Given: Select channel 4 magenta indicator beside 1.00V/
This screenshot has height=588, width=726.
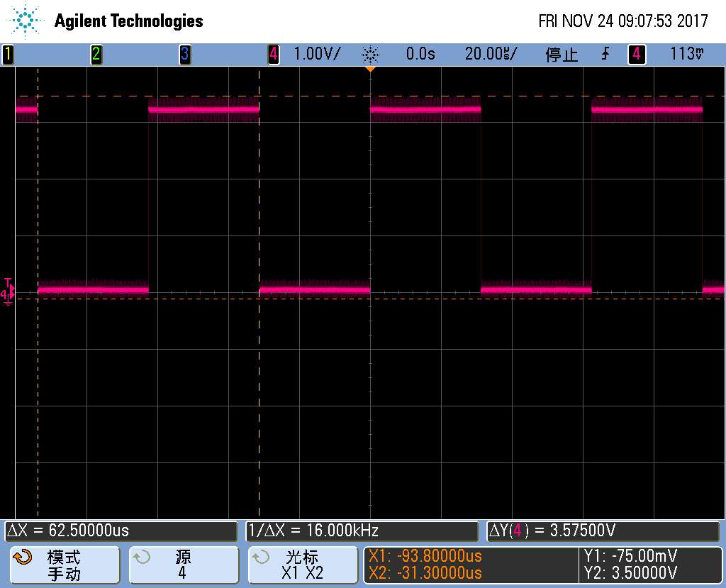Looking at the screenshot, I should (x=274, y=55).
